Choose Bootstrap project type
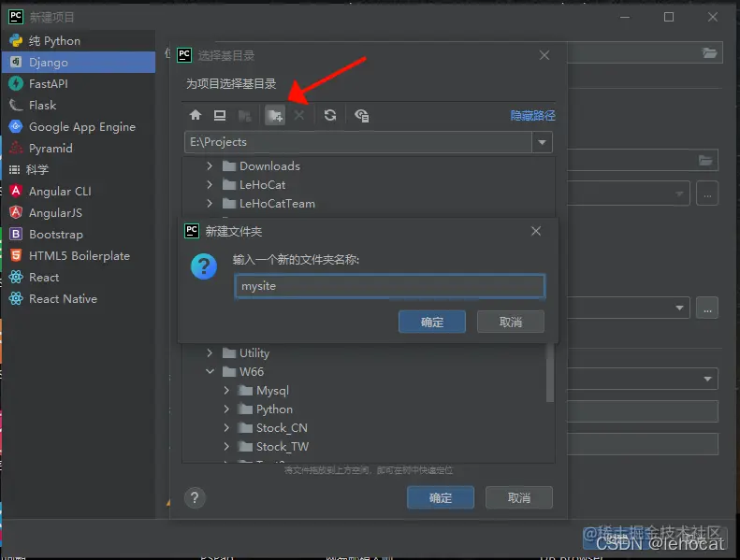The height and width of the screenshot is (560, 740). [79, 234]
